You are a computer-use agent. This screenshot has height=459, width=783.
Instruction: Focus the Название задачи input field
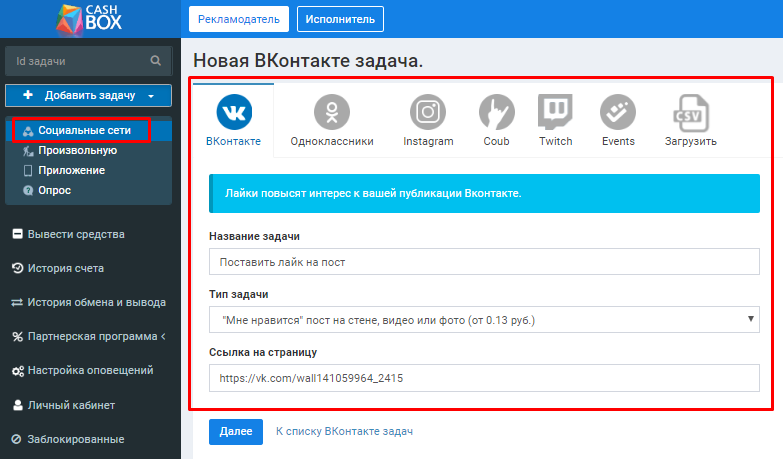click(484, 262)
